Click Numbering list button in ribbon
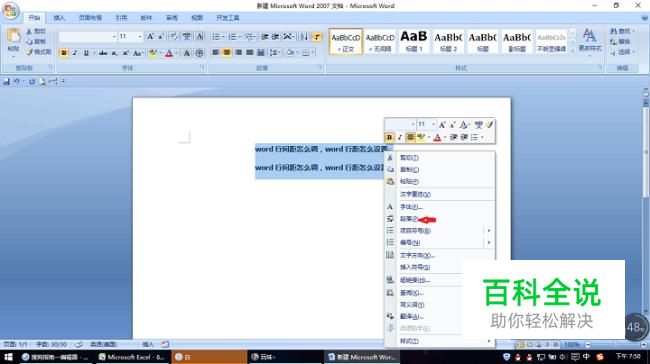 234,37
